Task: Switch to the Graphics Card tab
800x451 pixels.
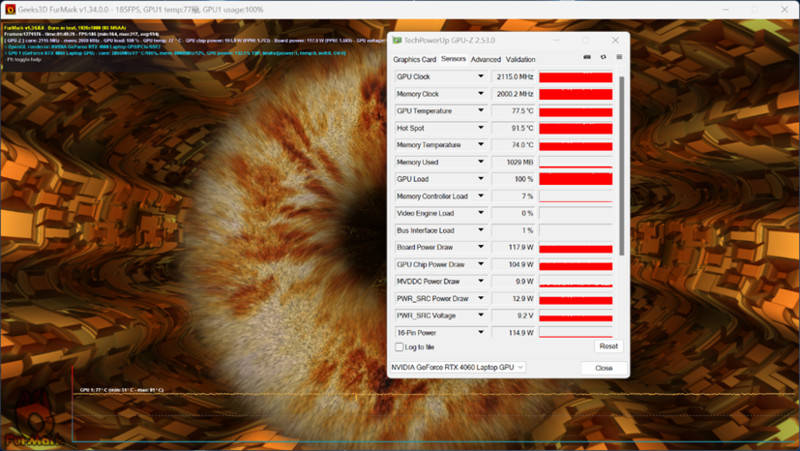Action: (x=414, y=60)
